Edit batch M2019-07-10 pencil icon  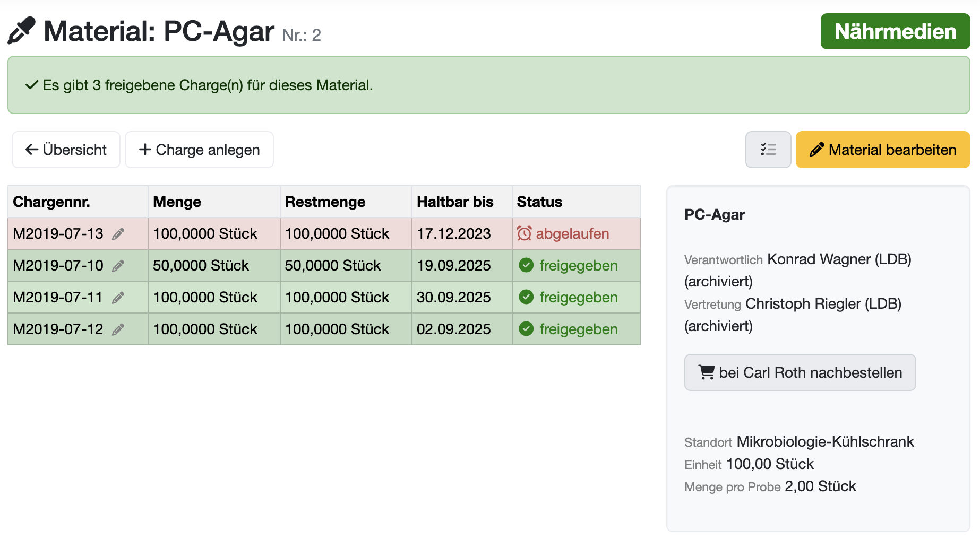[118, 266]
